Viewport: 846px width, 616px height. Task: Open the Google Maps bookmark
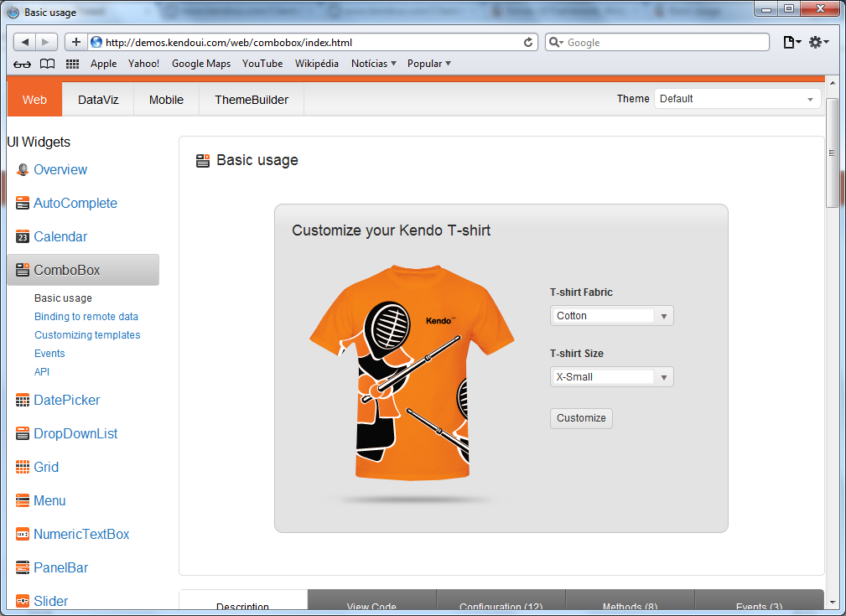[201, 64]
